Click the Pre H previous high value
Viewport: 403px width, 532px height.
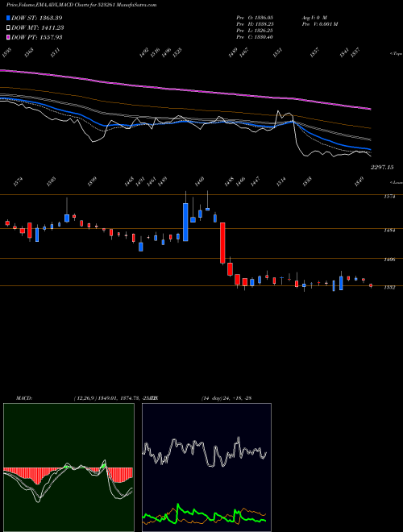click(x=255, y=24)
